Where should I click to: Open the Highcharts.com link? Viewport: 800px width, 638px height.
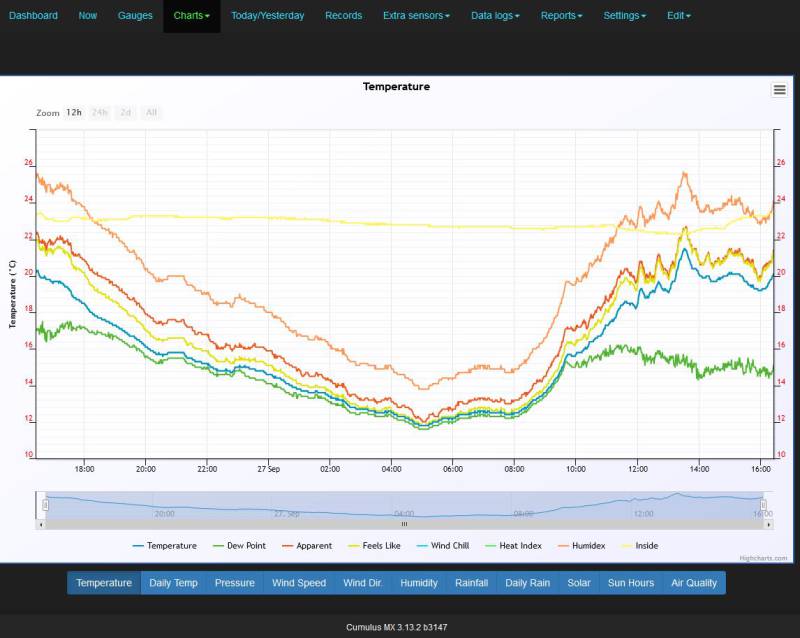pos(761,556)
